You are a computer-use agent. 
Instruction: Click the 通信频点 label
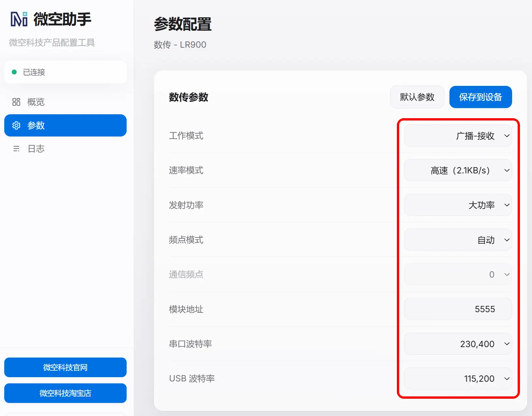point(186,274)
